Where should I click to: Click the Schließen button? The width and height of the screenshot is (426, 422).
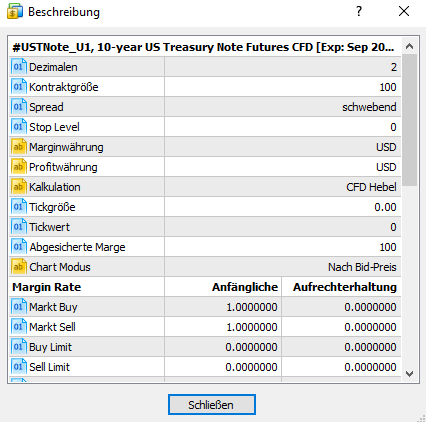point(212,405)
